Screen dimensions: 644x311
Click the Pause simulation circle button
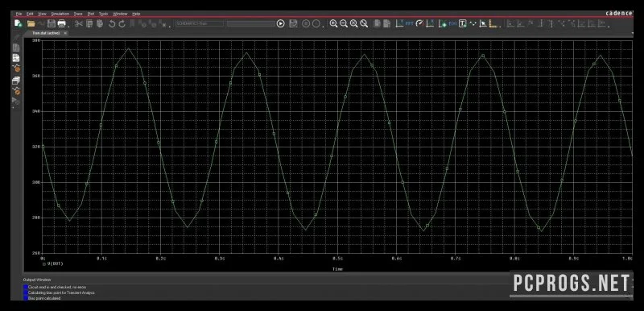tap(306, 23)
